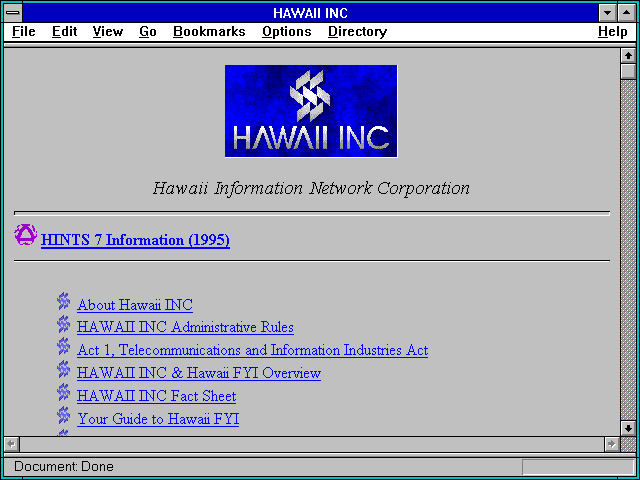The height and width of the screenshot is (480, 640).
Task: Click the HAWAII INC logo banner image
Action: click(x=311, y=111)
